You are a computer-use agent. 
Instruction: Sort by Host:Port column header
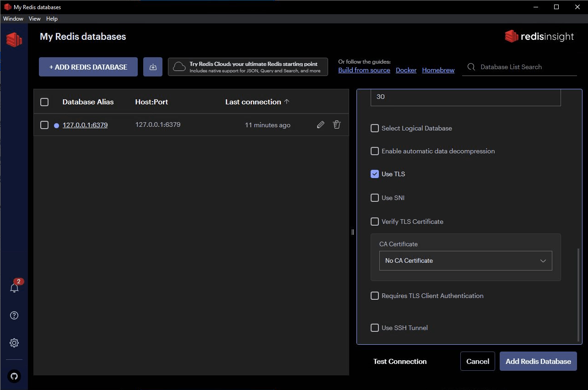coord(151,102)
